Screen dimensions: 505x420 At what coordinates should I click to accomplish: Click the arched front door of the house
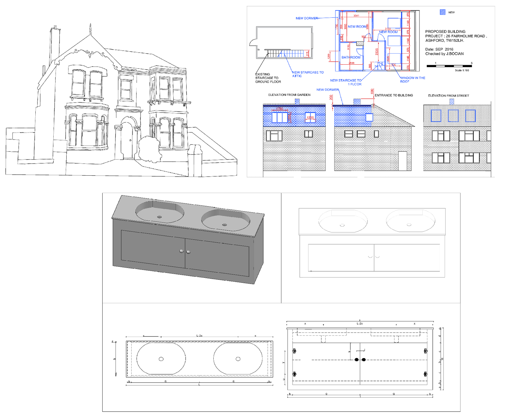pyautogui.click(x=128, y=140)
